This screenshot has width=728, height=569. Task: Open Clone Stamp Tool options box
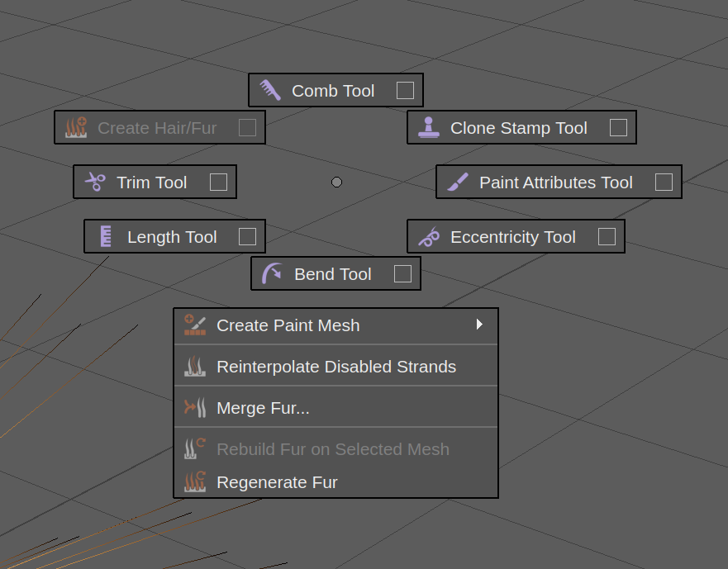618,127
